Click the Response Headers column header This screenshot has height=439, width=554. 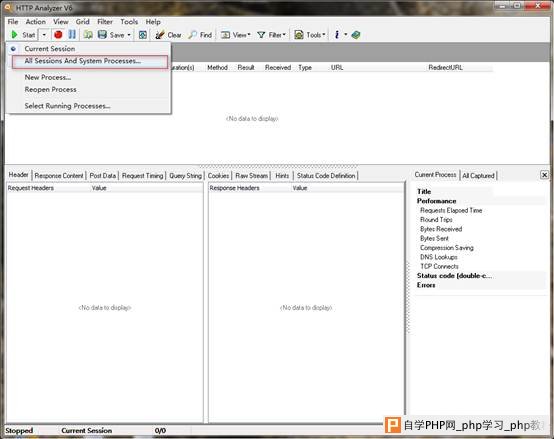tap(234, 188)
